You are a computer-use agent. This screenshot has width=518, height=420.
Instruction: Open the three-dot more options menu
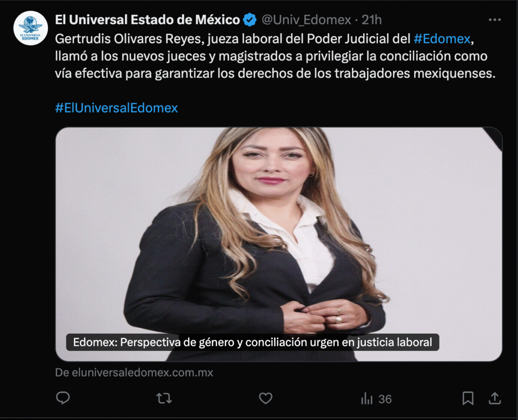tap(495, 20)
